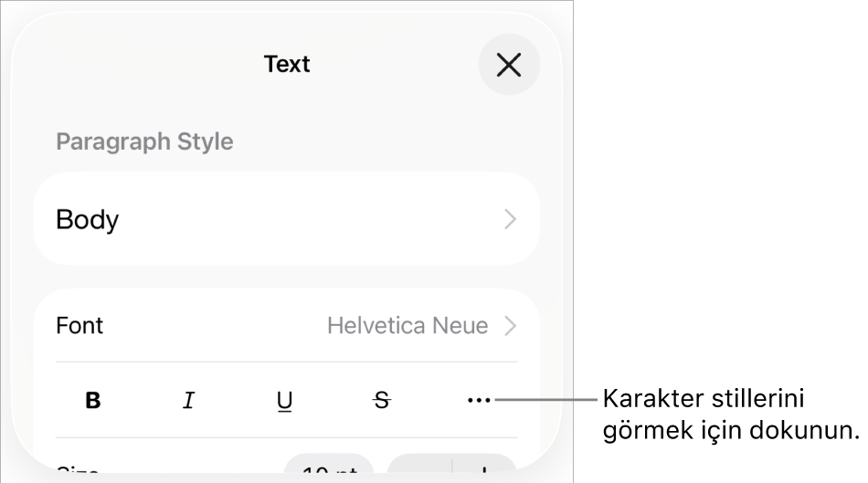This screenshot has height=483, width=868.
Task: Open font list via Font row chevron
Action: coord(511,326)
